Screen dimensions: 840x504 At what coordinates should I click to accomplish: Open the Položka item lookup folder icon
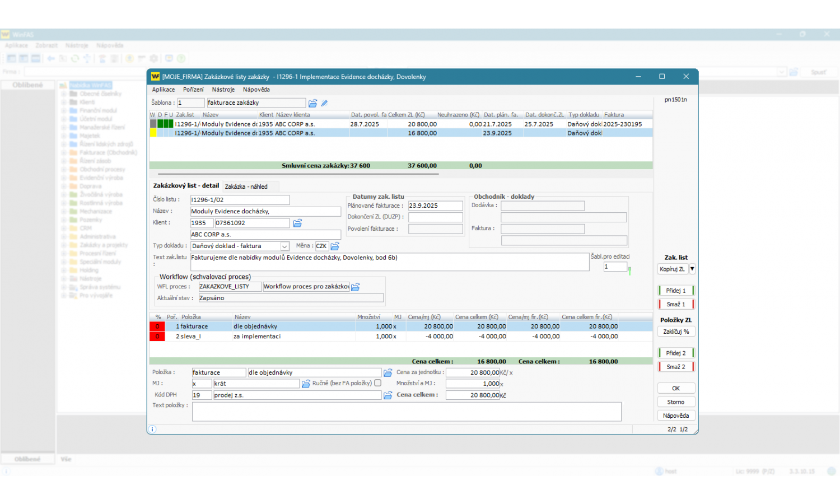[x=388, y=373]
